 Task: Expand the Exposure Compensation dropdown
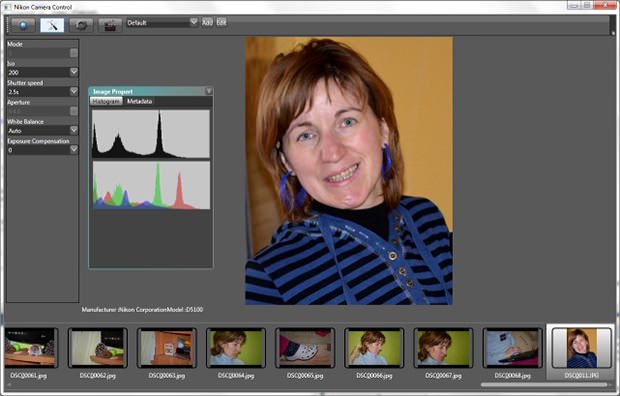point(43,150)
